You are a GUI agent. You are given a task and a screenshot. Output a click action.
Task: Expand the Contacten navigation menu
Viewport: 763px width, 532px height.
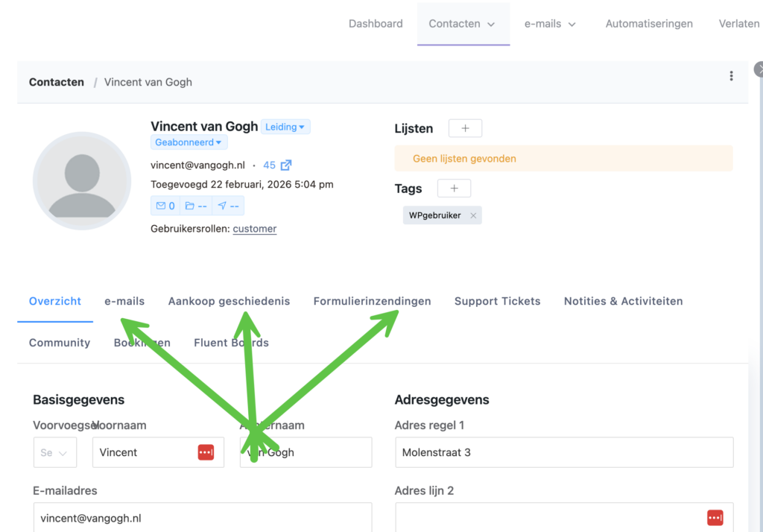pos(462,24)
